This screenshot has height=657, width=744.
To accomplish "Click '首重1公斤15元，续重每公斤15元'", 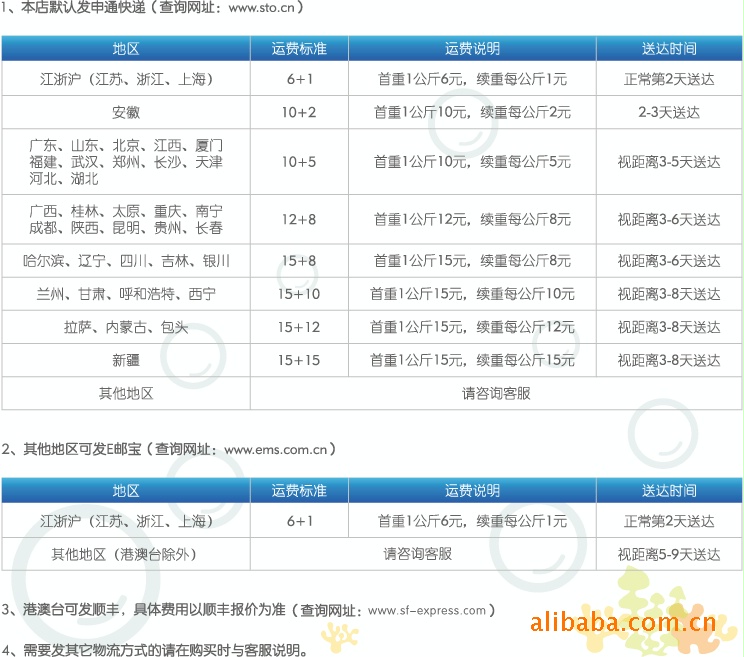I will pos(472,361).
